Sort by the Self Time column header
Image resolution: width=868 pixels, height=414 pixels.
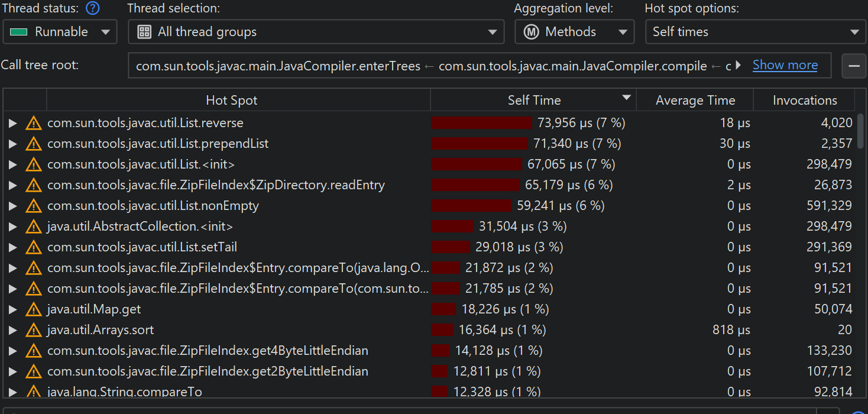pos(533,101)
